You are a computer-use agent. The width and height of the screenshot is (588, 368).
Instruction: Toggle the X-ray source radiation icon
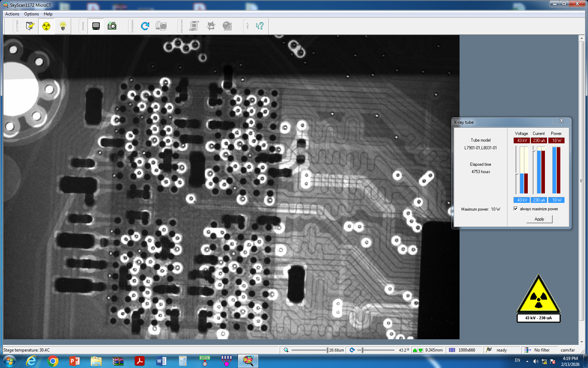46,26
